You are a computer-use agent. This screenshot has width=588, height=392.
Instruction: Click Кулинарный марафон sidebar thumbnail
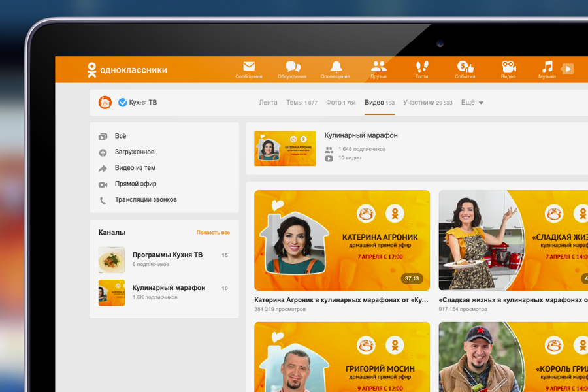point(111,293)
